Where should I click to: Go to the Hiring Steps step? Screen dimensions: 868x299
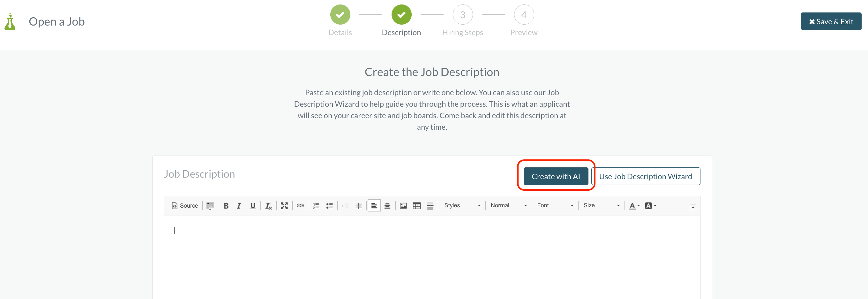pyautogui.click(x=462, y=14)
